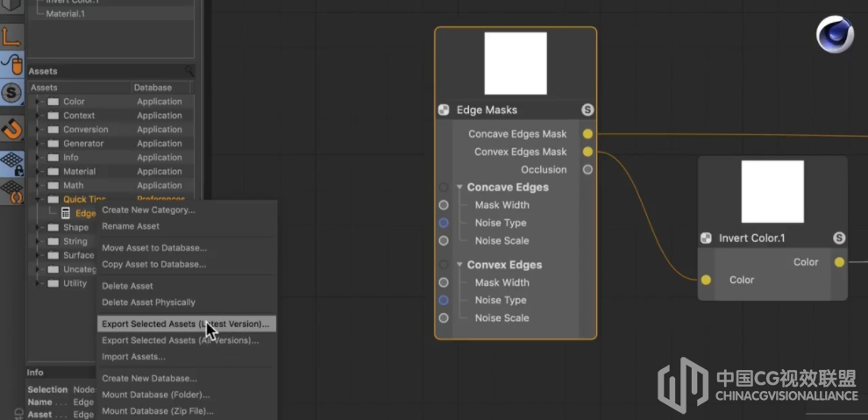
Task: Select the Surface asset folder
Action: click(x=78, y=255)
